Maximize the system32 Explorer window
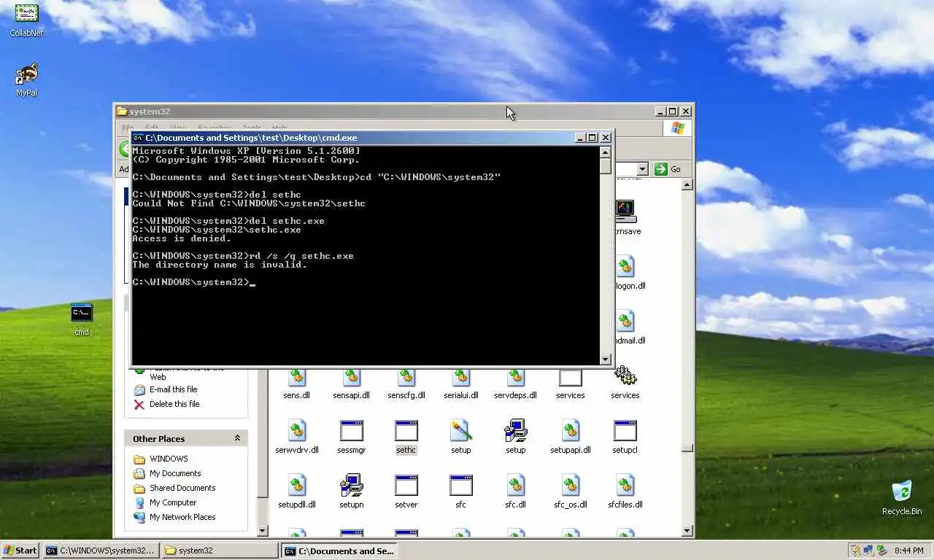This screenshot has width=934, height=560. point(673,112)
